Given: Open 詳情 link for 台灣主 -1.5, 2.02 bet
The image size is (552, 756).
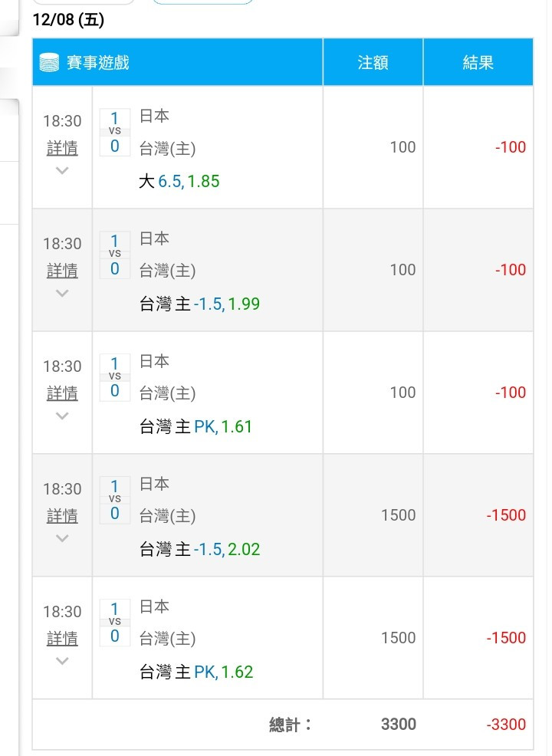Looking at the screenshot, I should click(62, 516).
